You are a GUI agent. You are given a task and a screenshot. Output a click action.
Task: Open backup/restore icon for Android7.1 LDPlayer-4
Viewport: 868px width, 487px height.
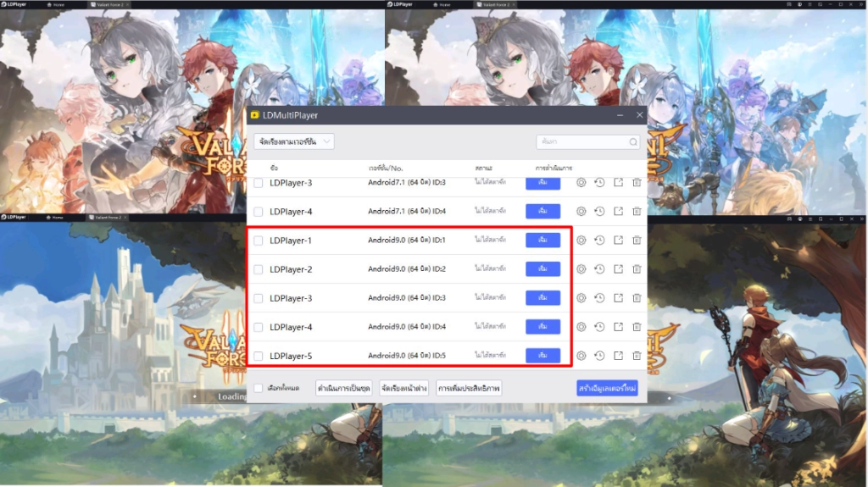599,211
